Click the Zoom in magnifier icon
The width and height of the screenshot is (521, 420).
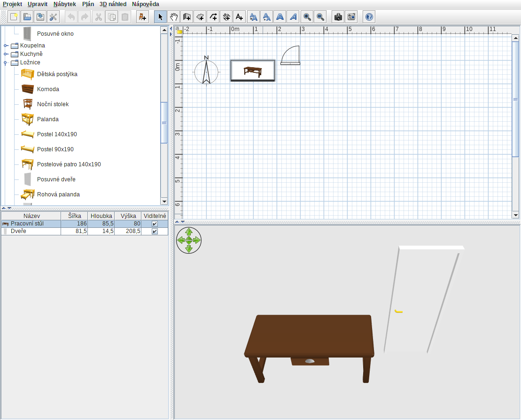pos(307,17)
